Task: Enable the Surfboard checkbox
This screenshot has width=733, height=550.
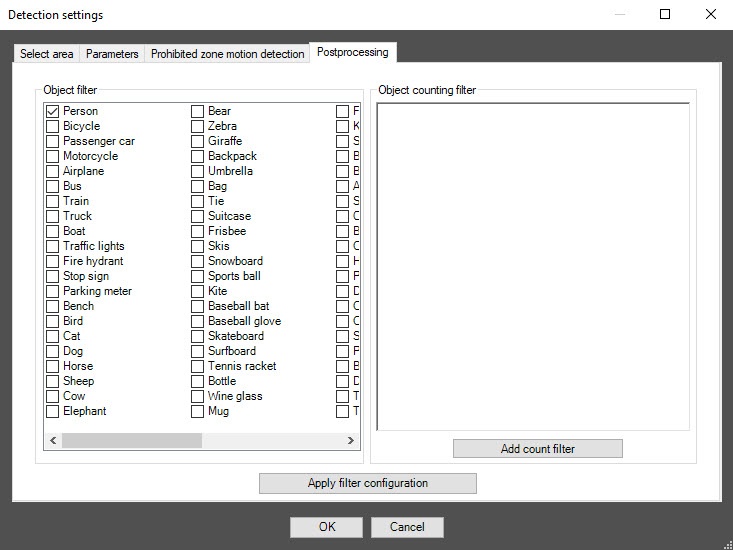Action: tap(197, 351)
